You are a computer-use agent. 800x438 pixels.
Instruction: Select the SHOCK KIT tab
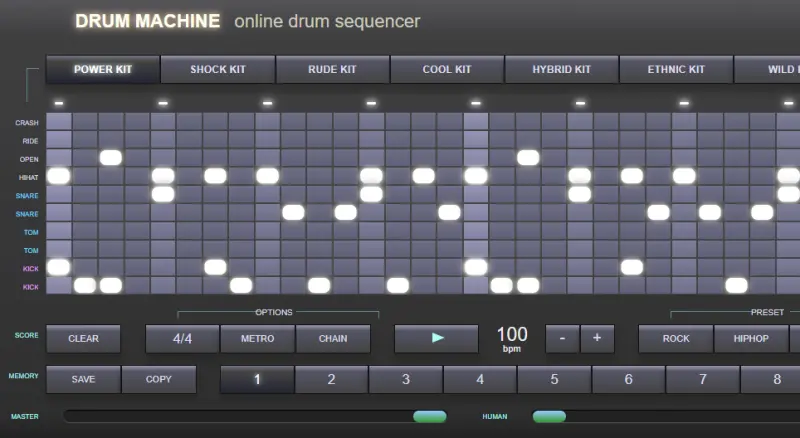coord(218,70)
